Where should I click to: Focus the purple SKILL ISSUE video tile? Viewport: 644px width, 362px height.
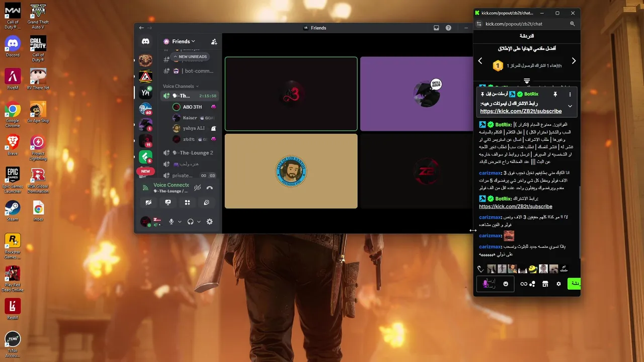pos(417,94)
